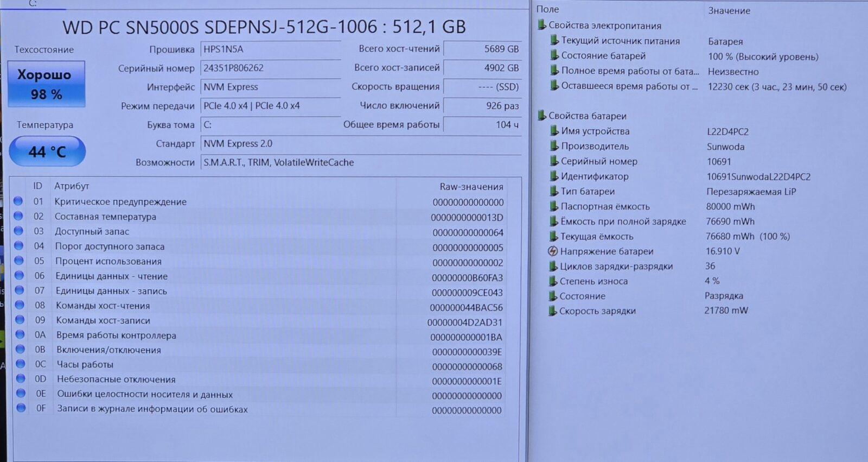Click the lightning icon beside Напряжение батареи
This screenshot has width=868, height=462.
click(553, 251)
